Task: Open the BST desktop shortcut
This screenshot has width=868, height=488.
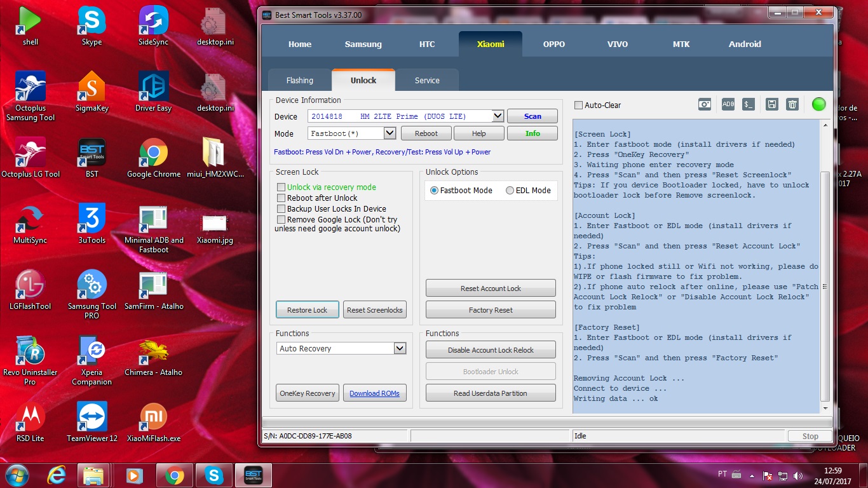Action: coord(92,158)
